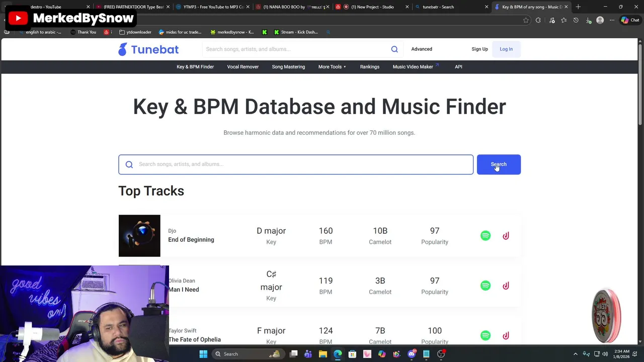Open clock and date in system tray

coord(622,354)
